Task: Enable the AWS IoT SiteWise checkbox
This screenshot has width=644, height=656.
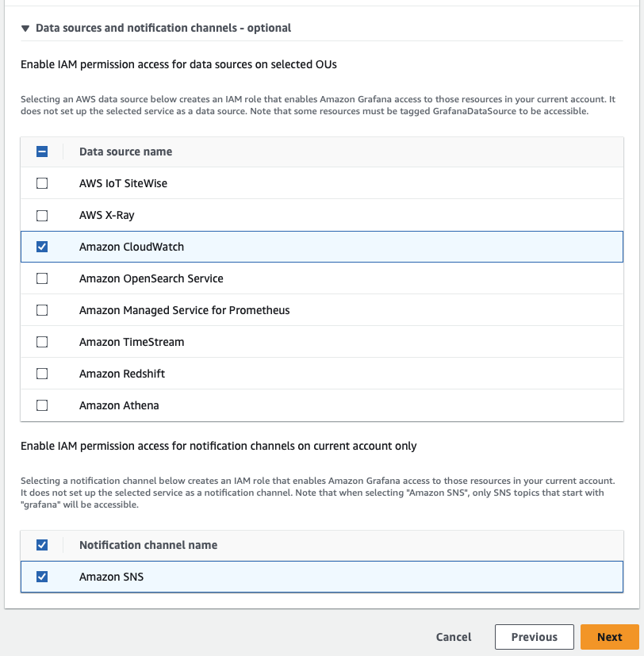Action: [43, 183]
